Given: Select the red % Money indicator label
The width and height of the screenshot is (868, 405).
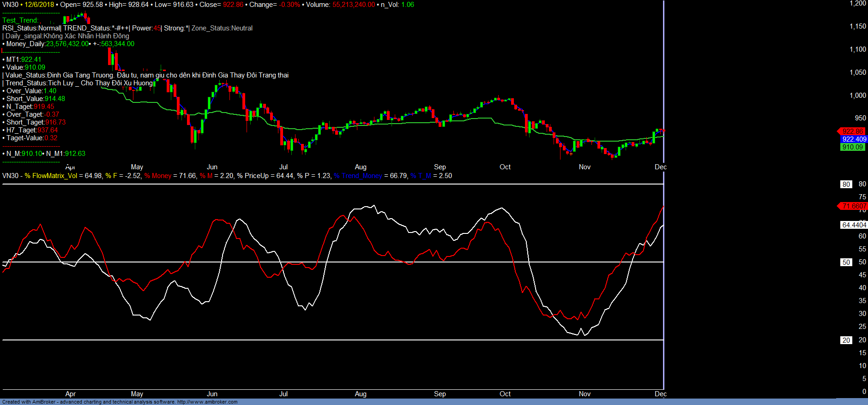Looking at the screenshot, I should pos(157,176).
